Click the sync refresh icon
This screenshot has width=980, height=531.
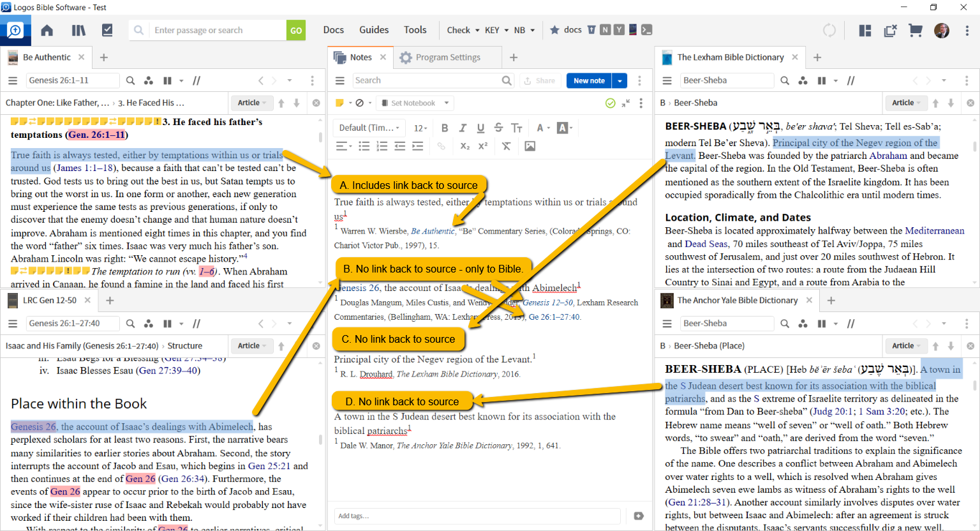pos(829,30)
